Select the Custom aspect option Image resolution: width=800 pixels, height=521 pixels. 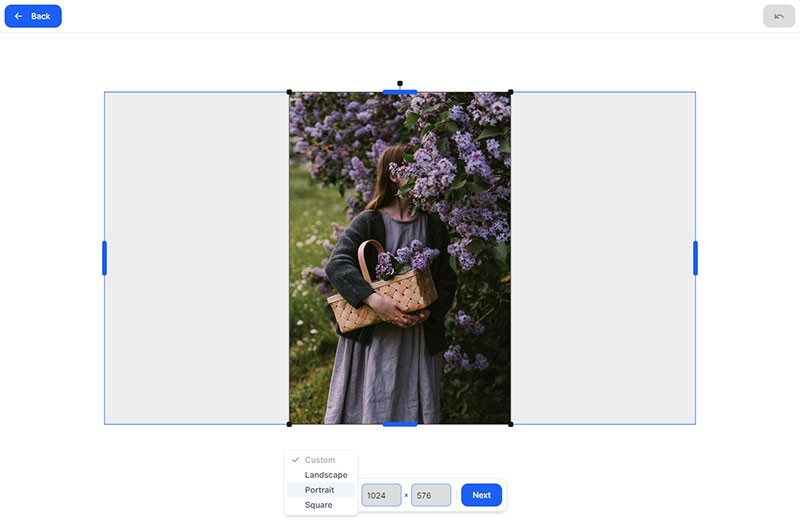coord(320,460)
